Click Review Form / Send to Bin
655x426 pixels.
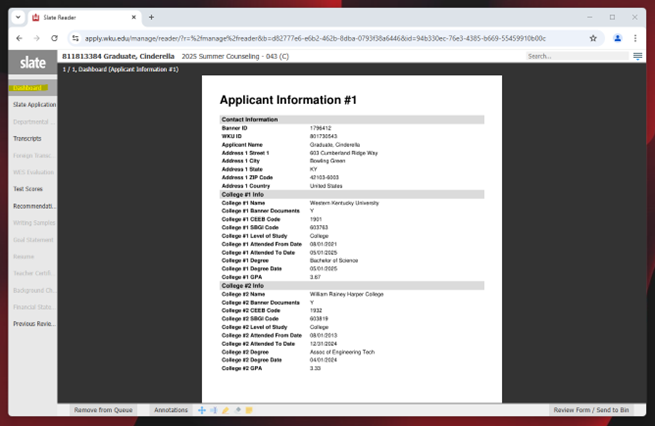click(591, 410)
